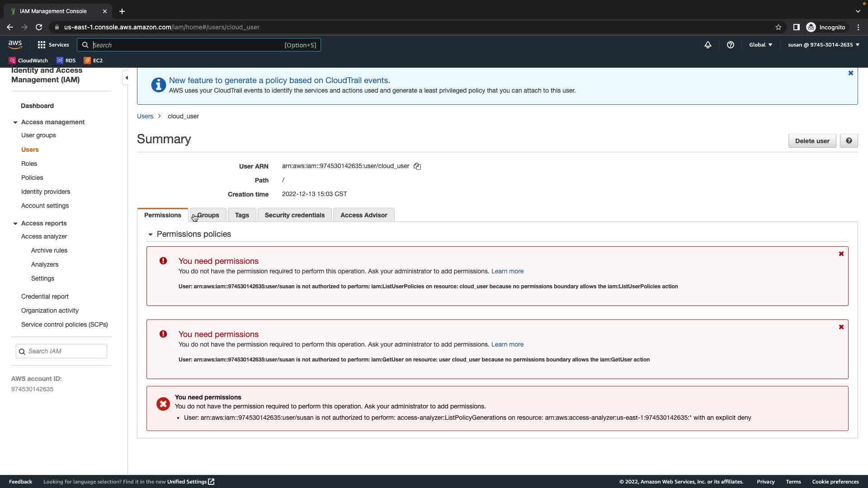The image size is (868, 488).
Task: Collapse the Permissions policies section
Action: click(x=151, y=235)
